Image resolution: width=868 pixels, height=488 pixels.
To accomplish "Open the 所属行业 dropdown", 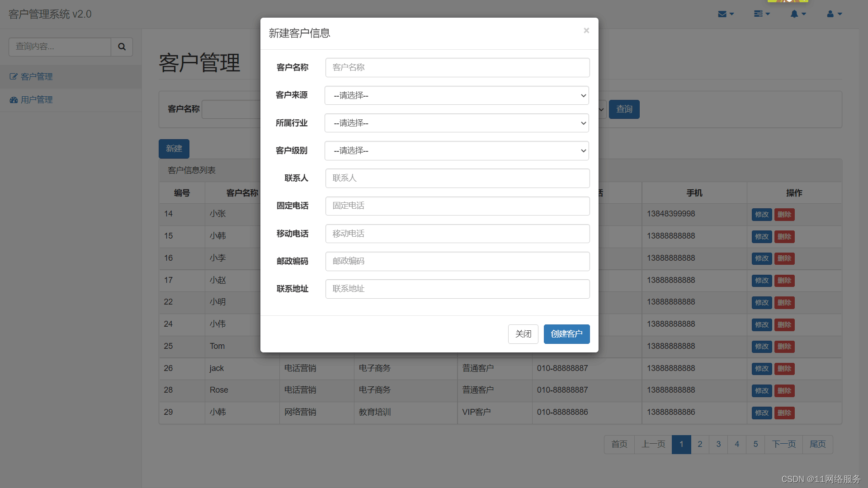I will click(457, 123).
